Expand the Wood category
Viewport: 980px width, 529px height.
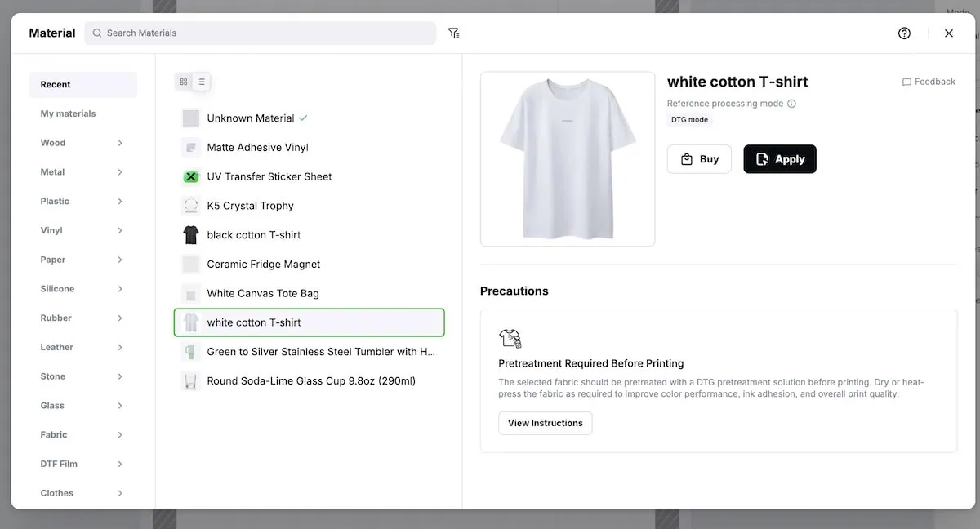click(x=120, y=143)
